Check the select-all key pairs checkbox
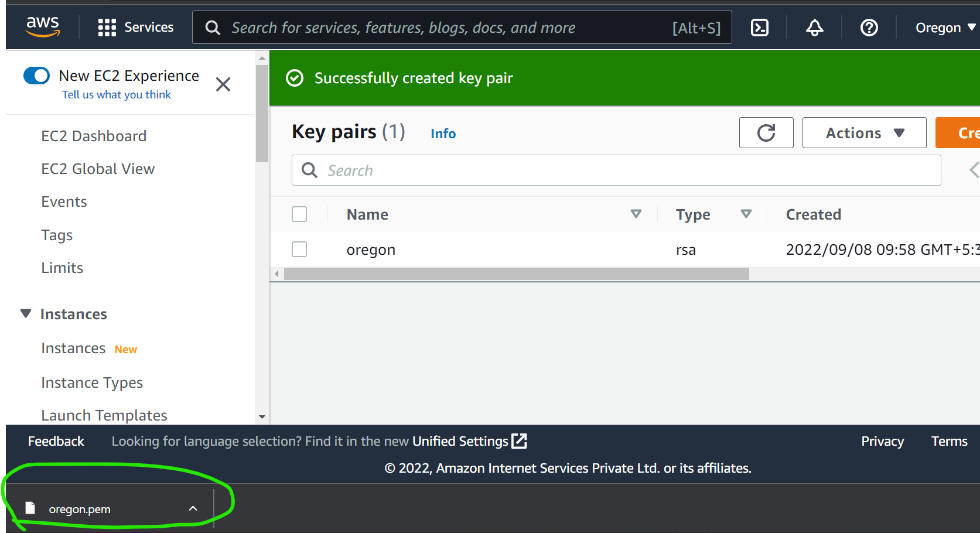The image size is (980, 533). [299, 214]
